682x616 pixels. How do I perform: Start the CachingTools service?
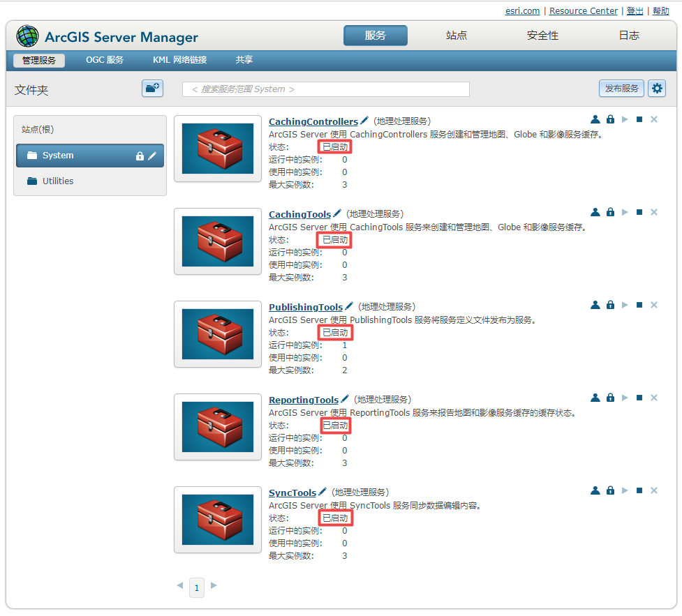pyautogui.click(x=625, y=212)
